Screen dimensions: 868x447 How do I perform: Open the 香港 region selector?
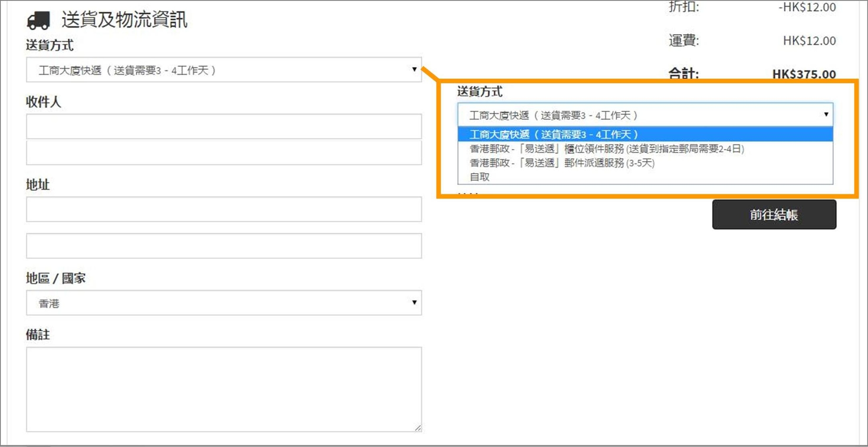pyautogui.click(x=224, y=303)
